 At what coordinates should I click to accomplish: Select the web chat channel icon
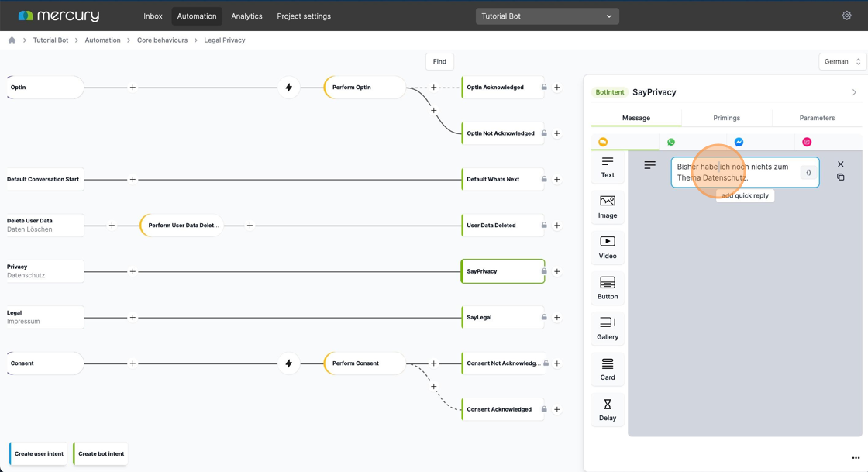[x=603, y=142]
